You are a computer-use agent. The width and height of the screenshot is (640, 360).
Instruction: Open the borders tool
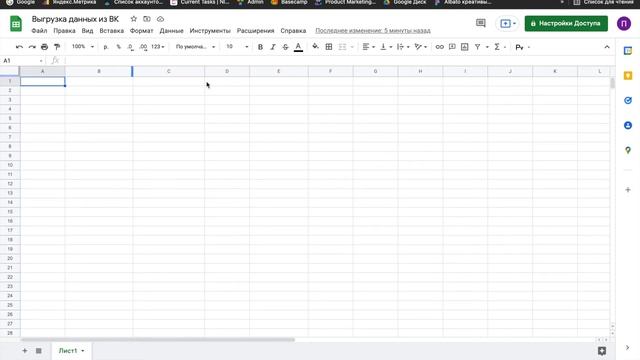[329, 47]
